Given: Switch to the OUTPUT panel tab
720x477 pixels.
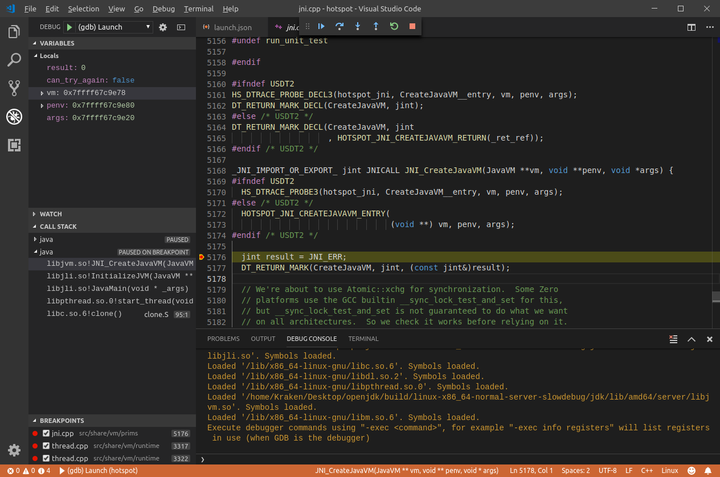Looking at the screenshot, I should tap(263, 339).
